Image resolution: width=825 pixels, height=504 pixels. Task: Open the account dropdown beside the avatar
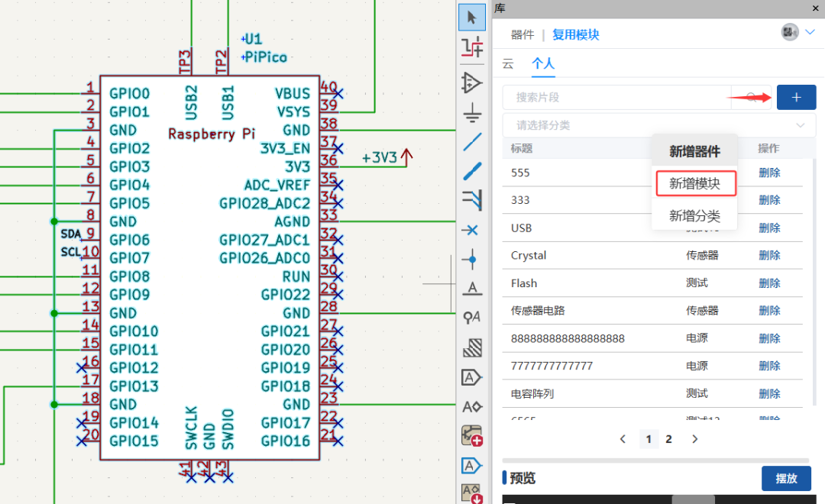[811, 32]
